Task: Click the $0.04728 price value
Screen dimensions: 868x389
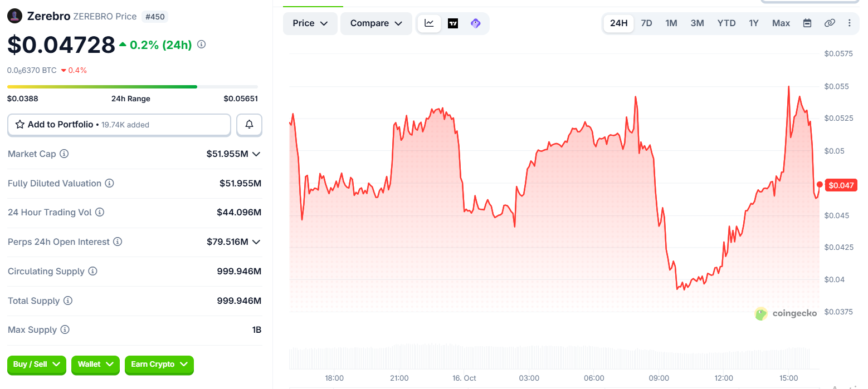Action: [61, 45]
